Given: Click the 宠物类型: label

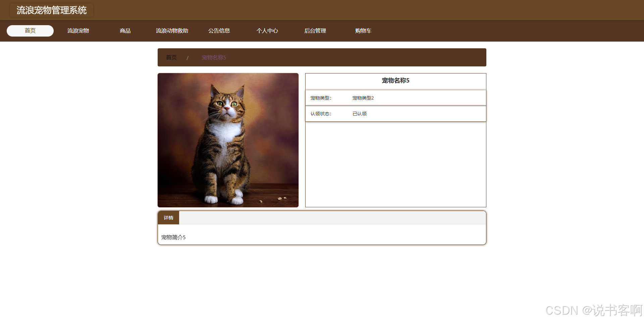Looking at the screenshot, I should (321, 98).
